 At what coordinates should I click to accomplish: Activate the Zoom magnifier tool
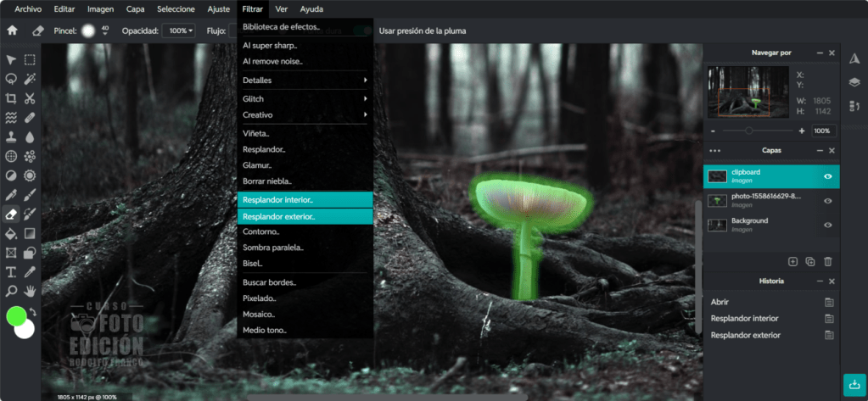point(11,291)
